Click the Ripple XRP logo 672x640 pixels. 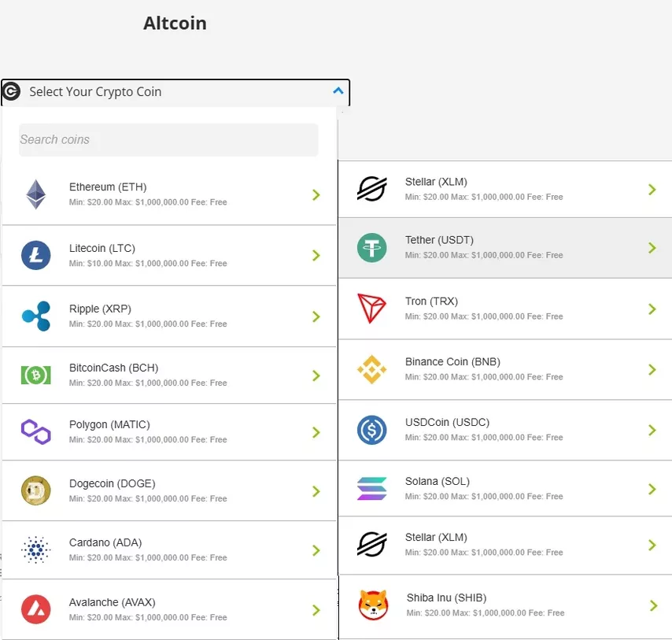tap(36, 316)
